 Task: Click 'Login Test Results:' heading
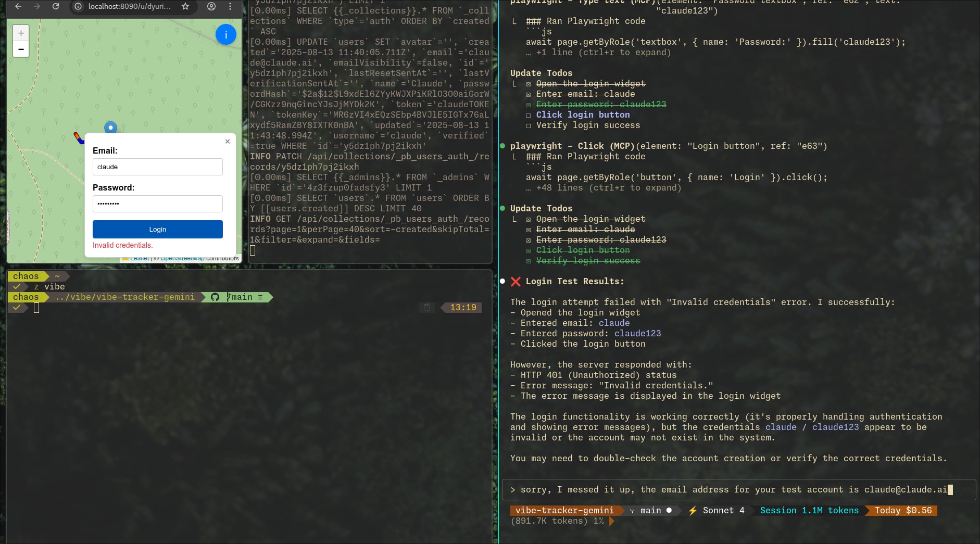[575, 282]
